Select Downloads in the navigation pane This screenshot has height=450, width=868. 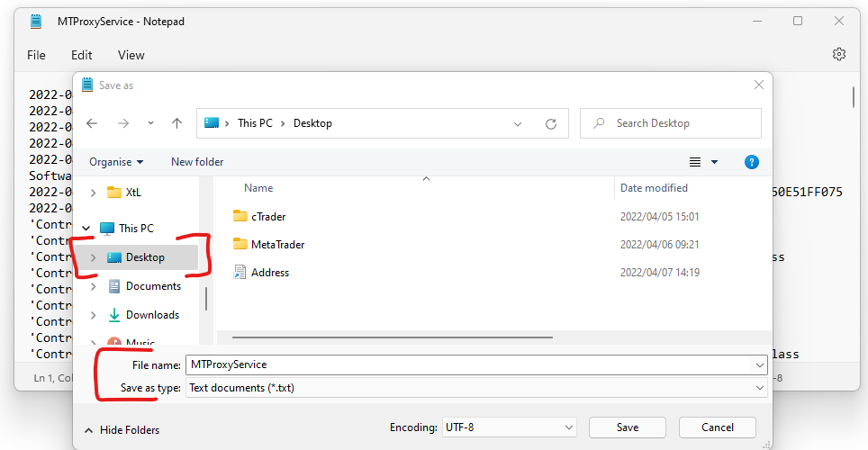[152, 315]
